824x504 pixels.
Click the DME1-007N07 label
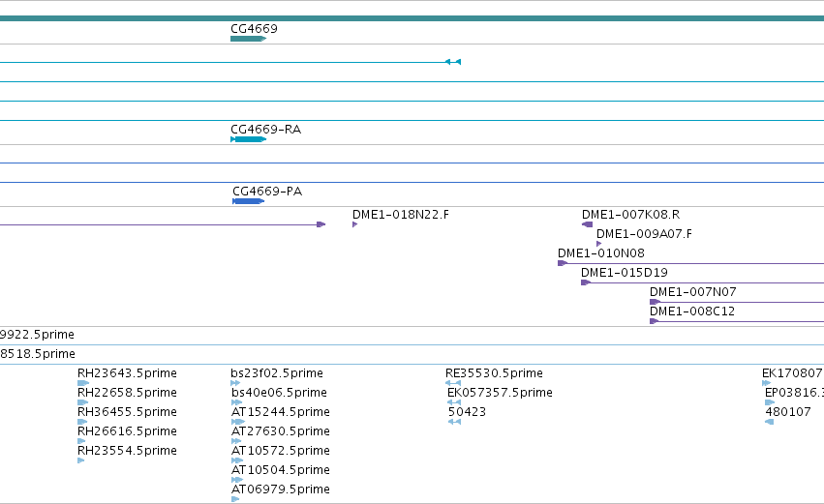[x=693, y=292]
